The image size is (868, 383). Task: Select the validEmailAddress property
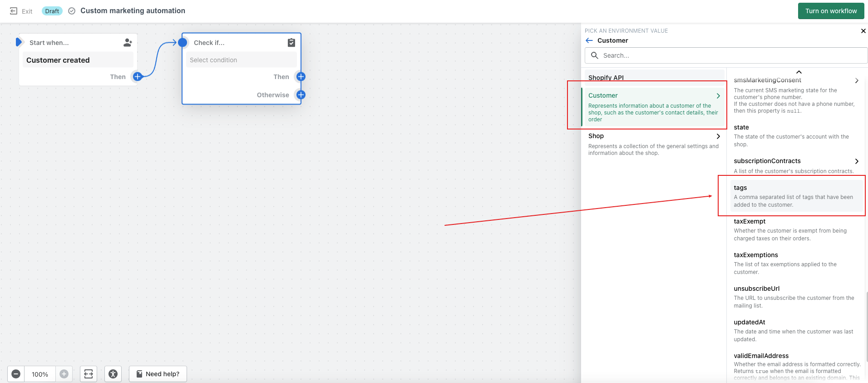click(x=796, y=366)
